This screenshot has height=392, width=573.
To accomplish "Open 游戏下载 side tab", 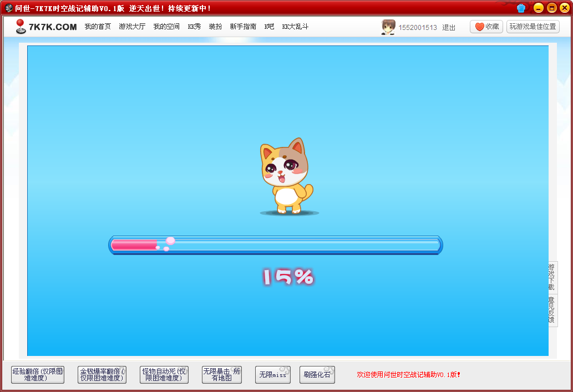I will [551, 278].
